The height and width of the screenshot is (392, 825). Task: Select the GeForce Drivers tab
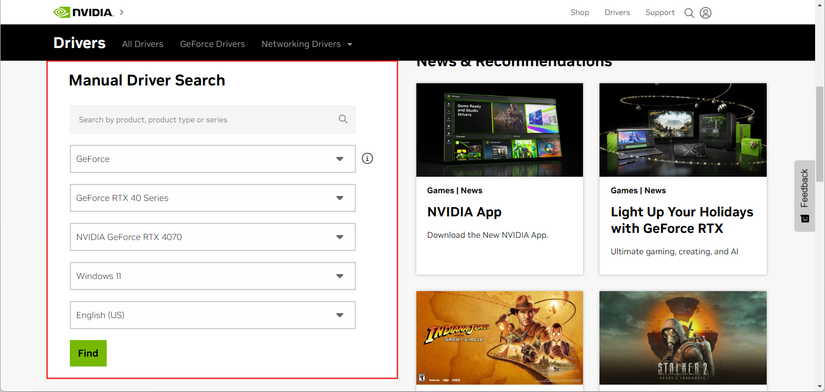click(x=213, y=44)
